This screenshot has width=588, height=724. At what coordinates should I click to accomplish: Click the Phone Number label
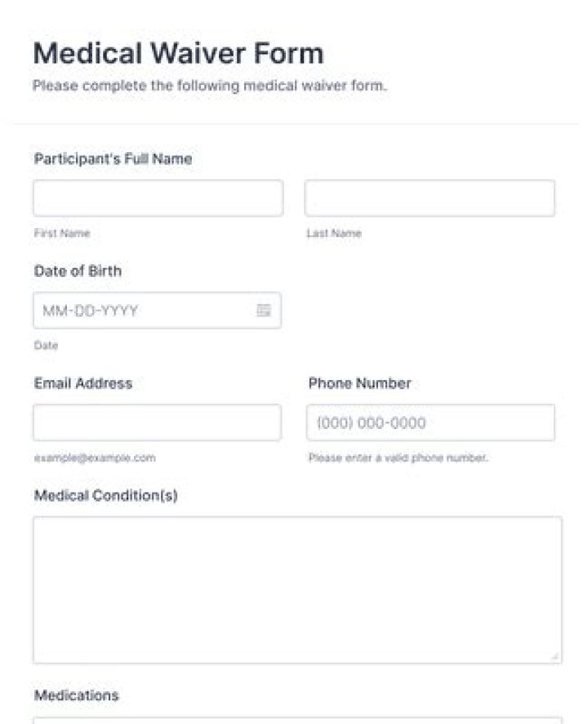coord(359,383)
